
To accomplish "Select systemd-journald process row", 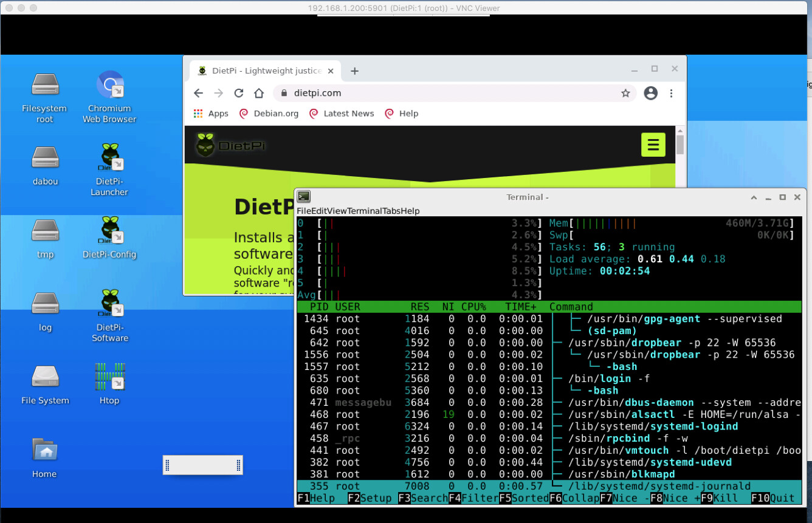I will (549, 486).
